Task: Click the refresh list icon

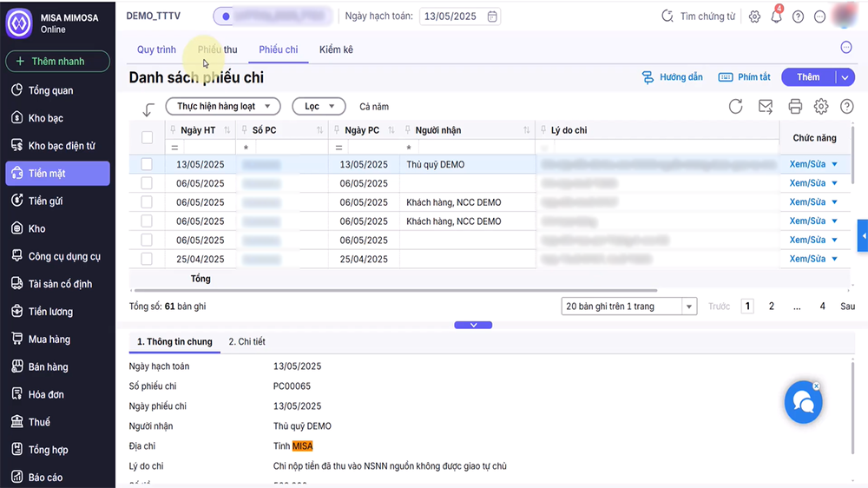Action: [735, 107]
